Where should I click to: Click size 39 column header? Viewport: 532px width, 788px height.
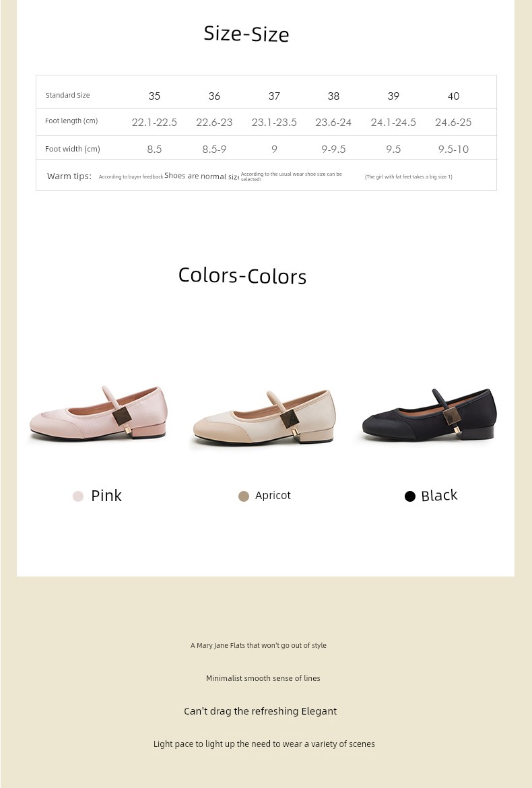coord(393,96)
